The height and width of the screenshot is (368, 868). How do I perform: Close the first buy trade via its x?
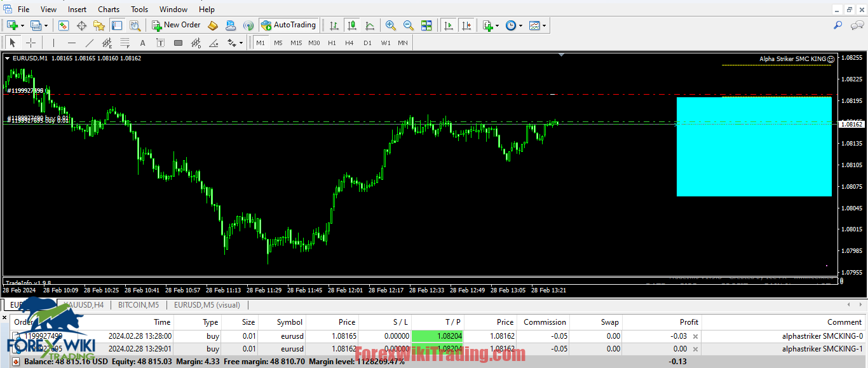[x=695, y=336]
